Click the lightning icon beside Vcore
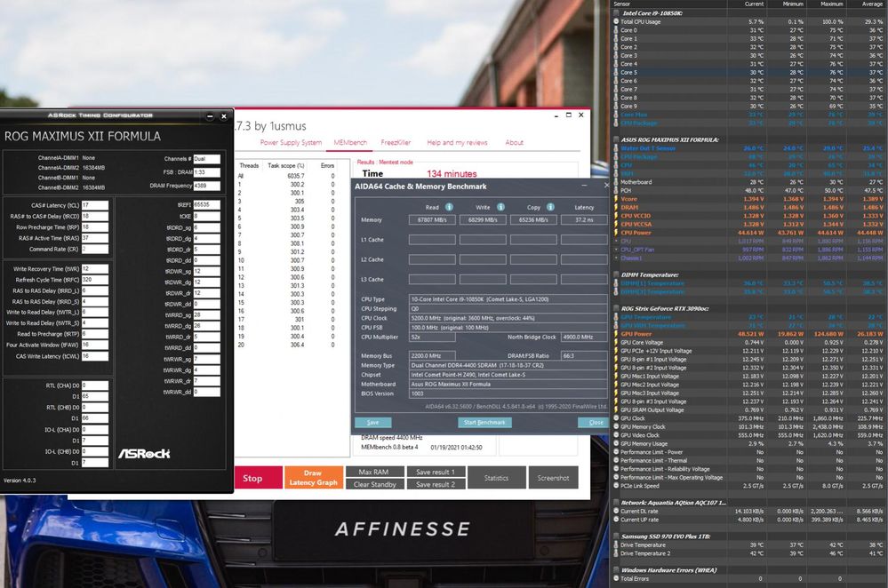The image size is (888, 588). pos(616,199)
